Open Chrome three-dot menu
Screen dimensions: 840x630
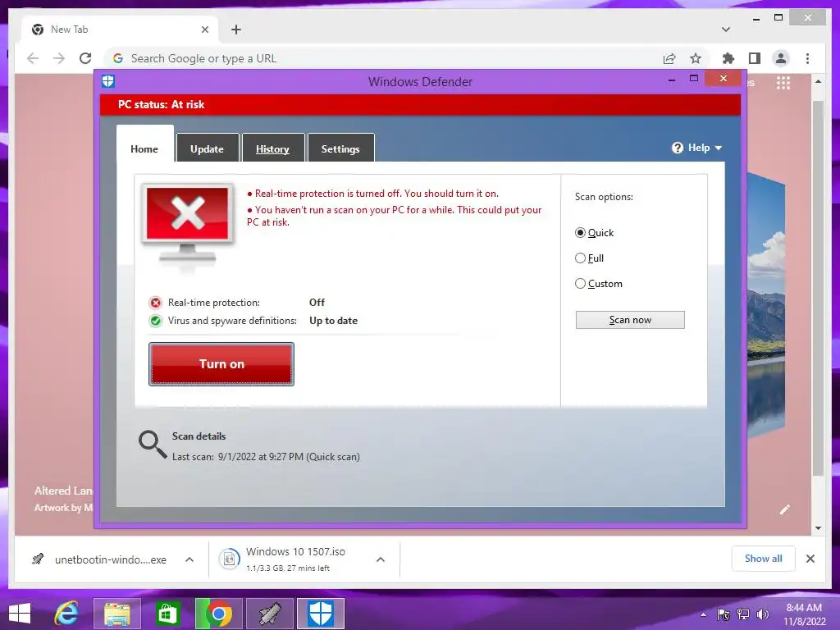coord(807,58)
